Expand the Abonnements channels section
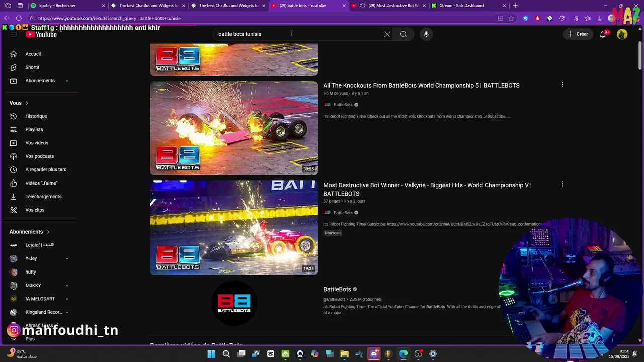The width and height of the screenshot is (644, 362). [x=30, y=232]
